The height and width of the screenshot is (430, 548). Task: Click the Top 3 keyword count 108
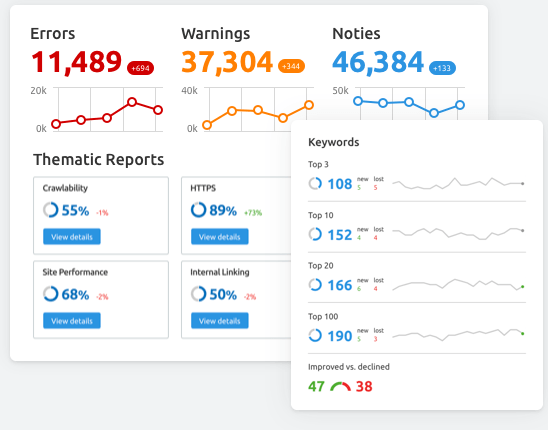click(340, 184)
